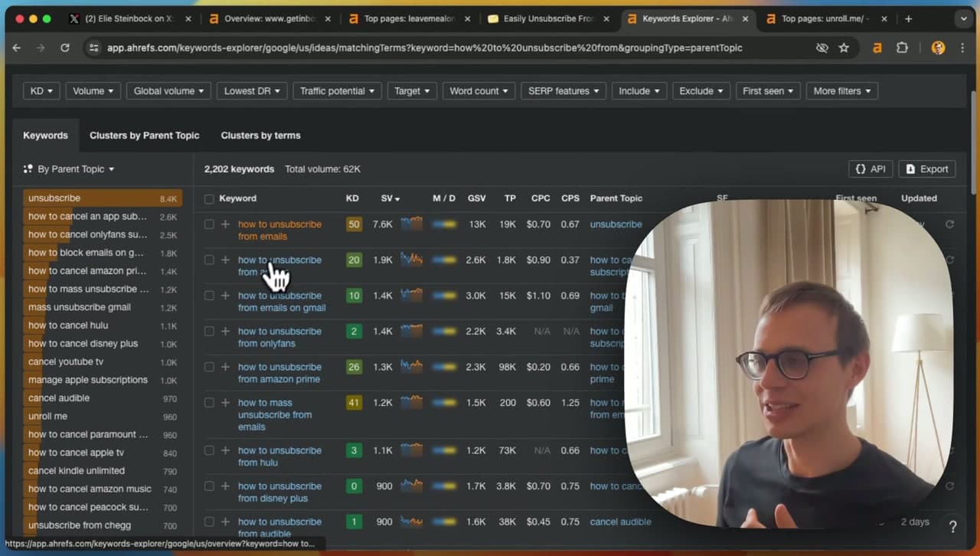
Task: Add 'how to unsubscribe from disney plus' plus icon
Action: click(225, 486)
